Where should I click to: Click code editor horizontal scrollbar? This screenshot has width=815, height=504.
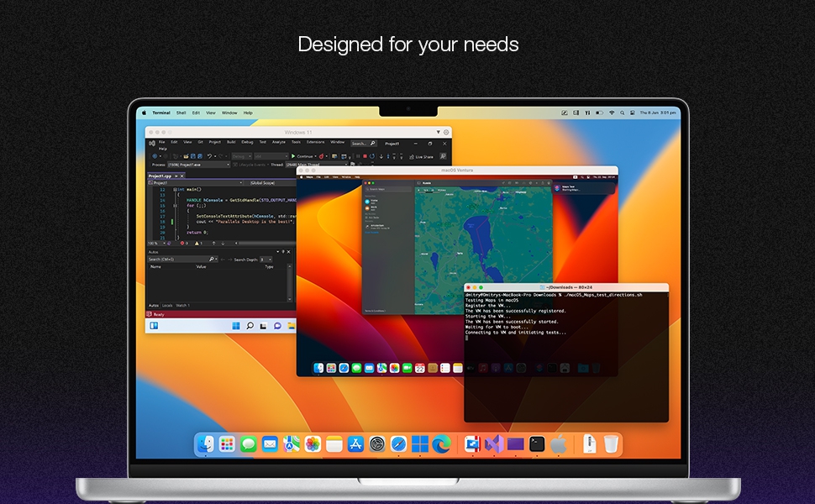(265, 243)
